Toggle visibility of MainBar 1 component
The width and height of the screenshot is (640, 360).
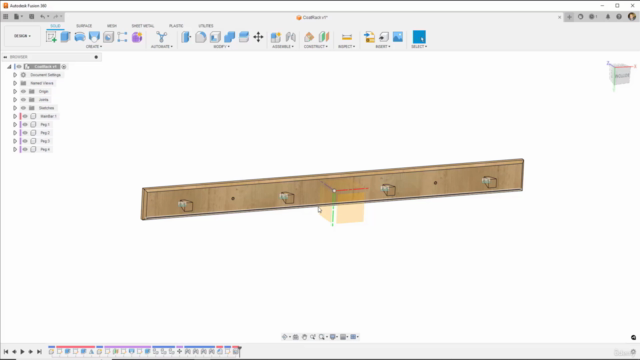25,116
